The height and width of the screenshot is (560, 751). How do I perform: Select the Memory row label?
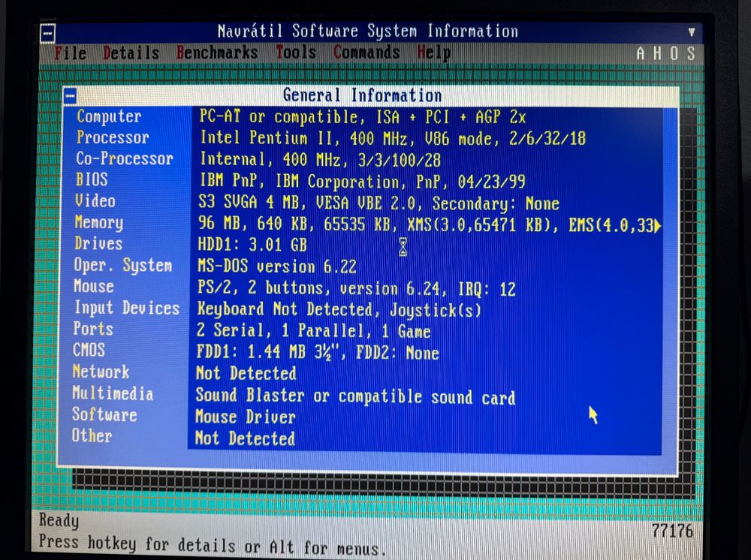click(98, 222)
